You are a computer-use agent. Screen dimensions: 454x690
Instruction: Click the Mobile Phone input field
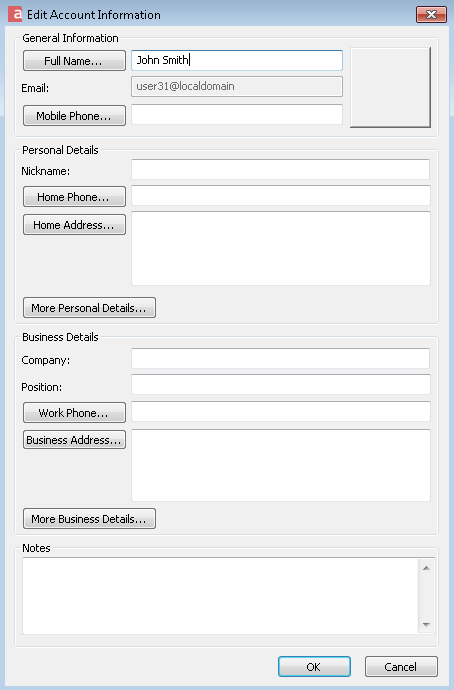[x=237, y=114]
